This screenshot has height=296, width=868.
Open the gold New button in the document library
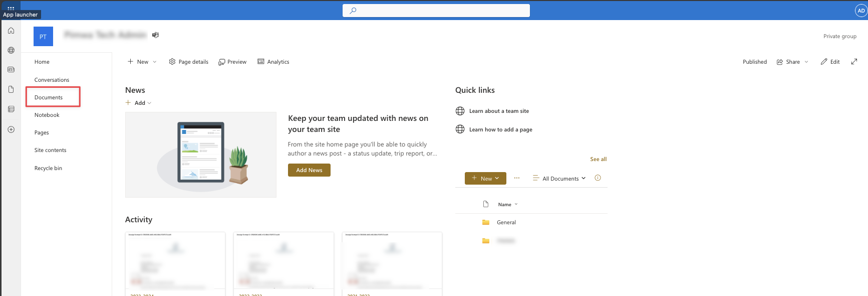(x=485, y=178)
